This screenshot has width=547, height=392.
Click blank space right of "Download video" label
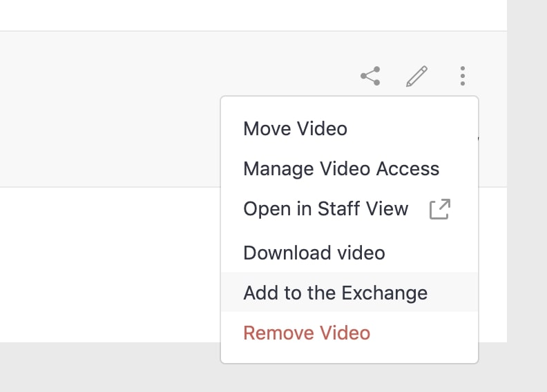tap(428, 253)
